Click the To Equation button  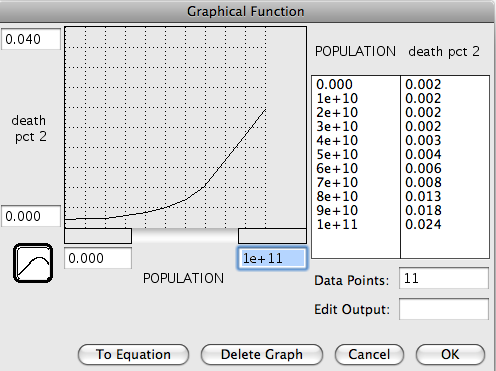point(133,354)
